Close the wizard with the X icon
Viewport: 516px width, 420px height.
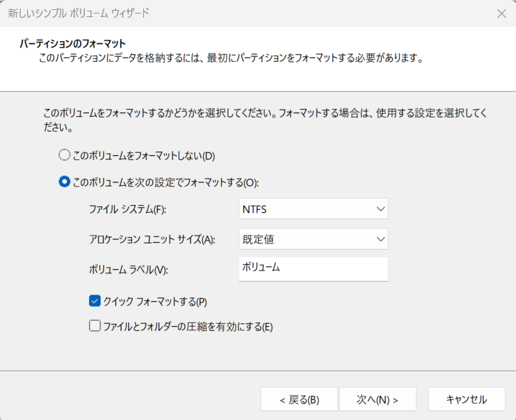[501, 14]
